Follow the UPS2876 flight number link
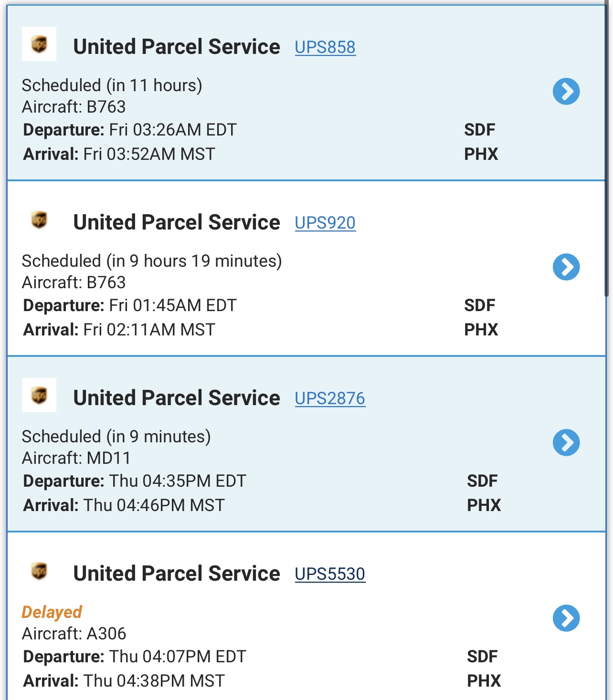 click(x=330, y=398)
